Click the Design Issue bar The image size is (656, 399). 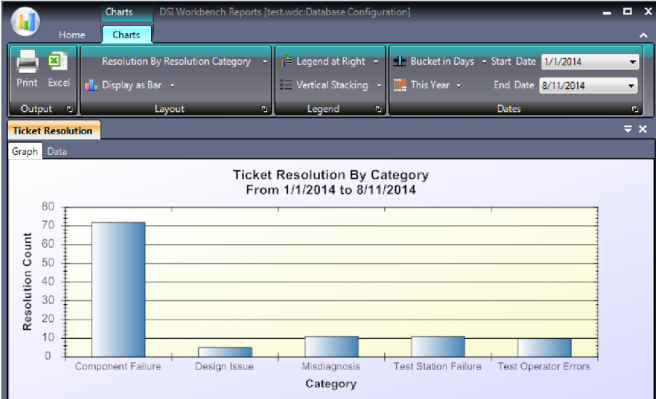[x=225, y=352]
